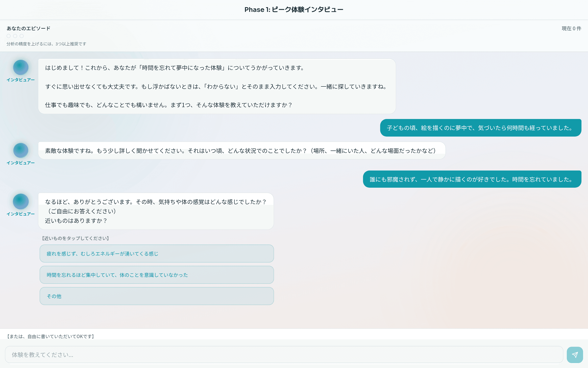
Task: Click the paper-plane send button
Action: 575,355
